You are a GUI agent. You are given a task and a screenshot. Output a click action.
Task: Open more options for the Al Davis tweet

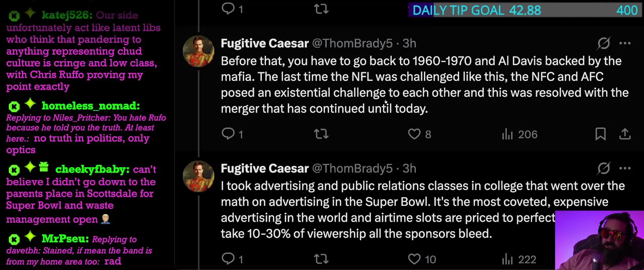click(x=625, y=43)
